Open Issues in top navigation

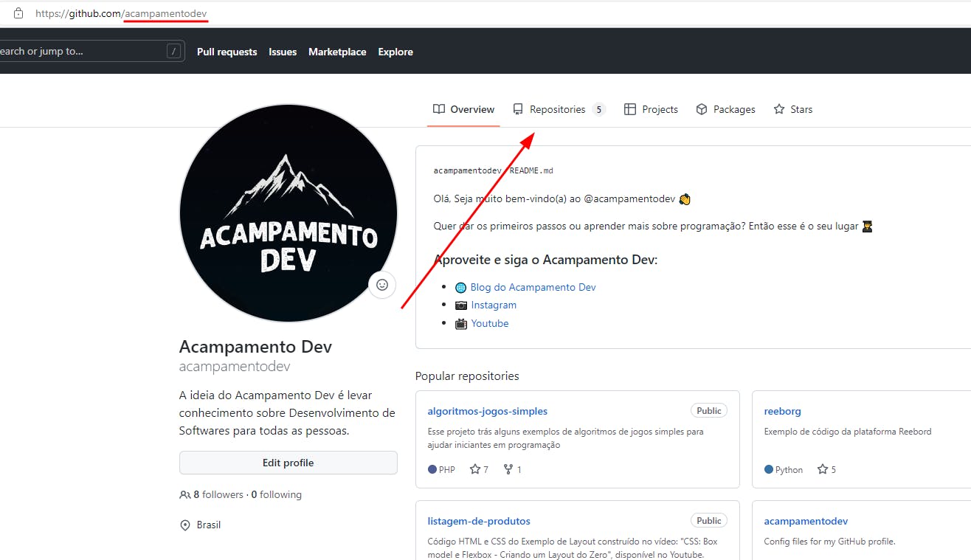tap(283, 52)
